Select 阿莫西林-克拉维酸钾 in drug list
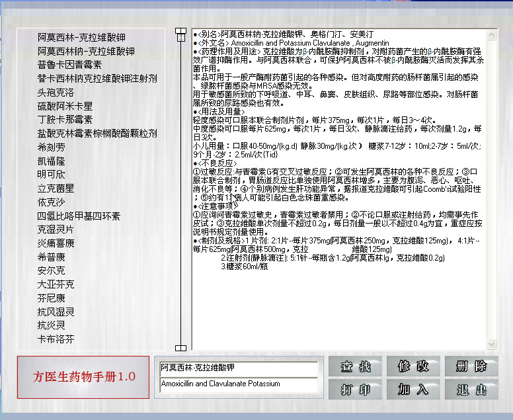This screenshot has height=420, width=513. click(81, 37)
